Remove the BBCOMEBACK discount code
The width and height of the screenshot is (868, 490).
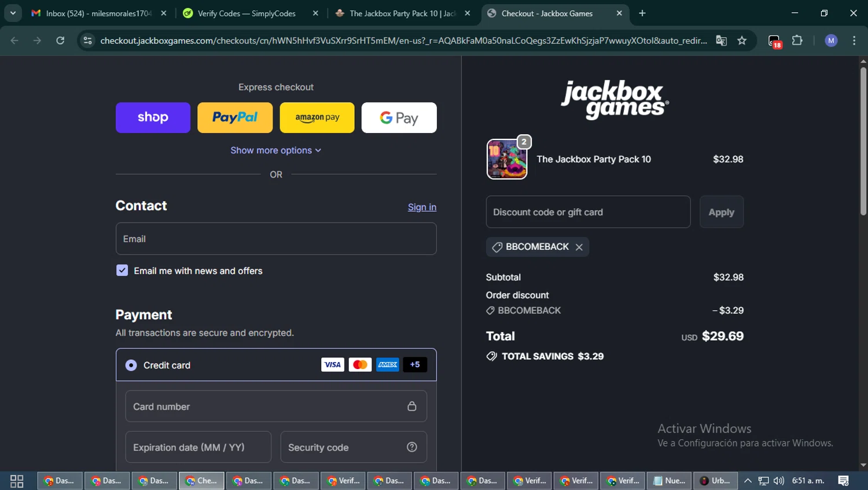click(579, 247)
